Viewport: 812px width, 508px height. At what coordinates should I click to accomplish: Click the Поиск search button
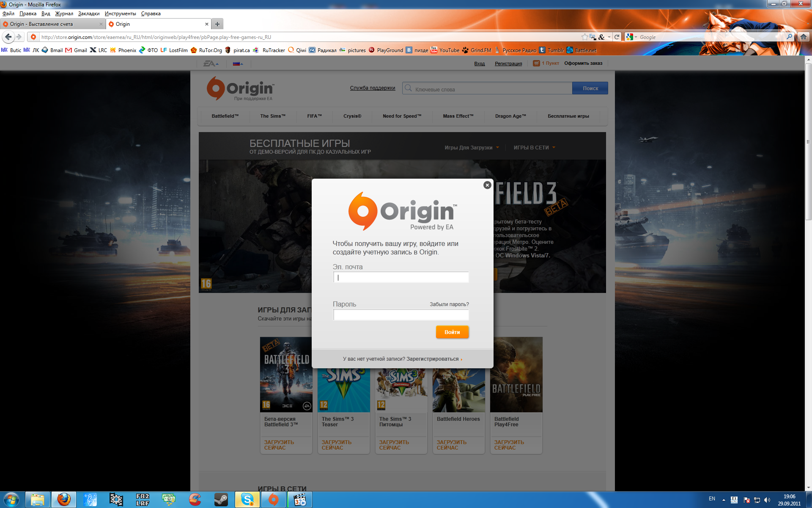coord(590,88)
